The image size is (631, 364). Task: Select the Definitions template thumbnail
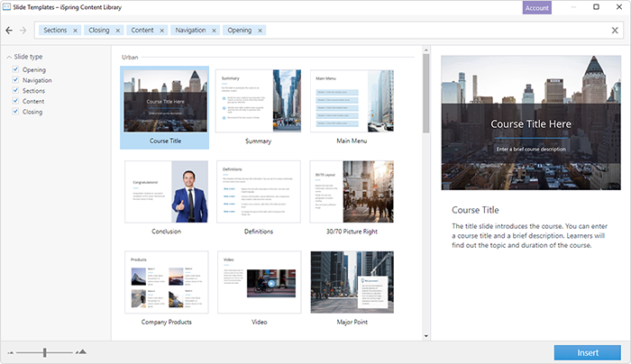click(x=259, y=191)
